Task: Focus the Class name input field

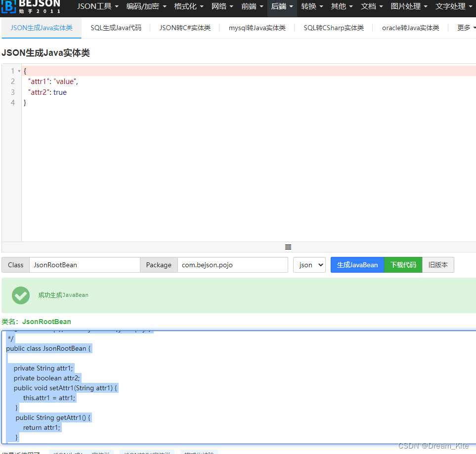Action: pos(85,265)
